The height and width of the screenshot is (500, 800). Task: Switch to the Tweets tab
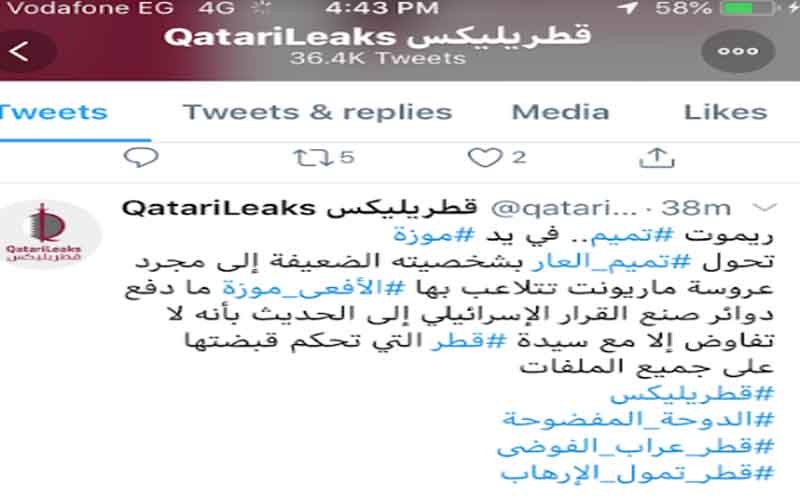click(54, 112)
